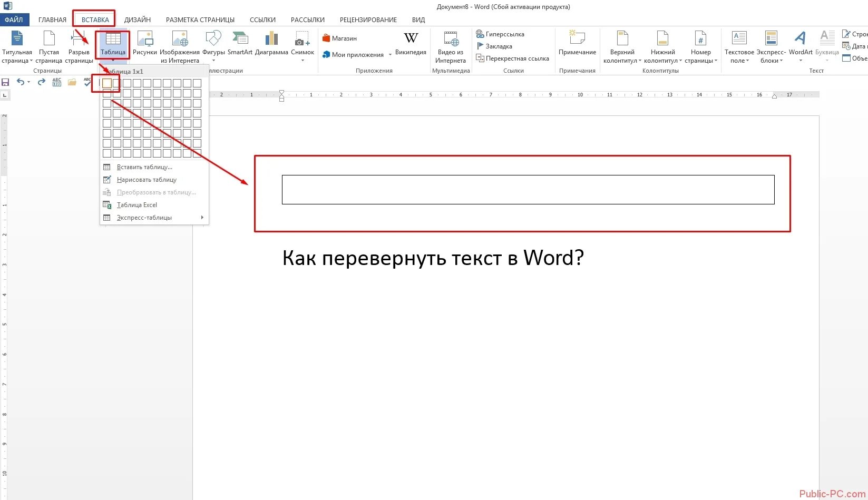Image resolution: width=868 pixels, height=500 pixels.
Task: Click the Буквица drop cap button
Action: (827, 45)
